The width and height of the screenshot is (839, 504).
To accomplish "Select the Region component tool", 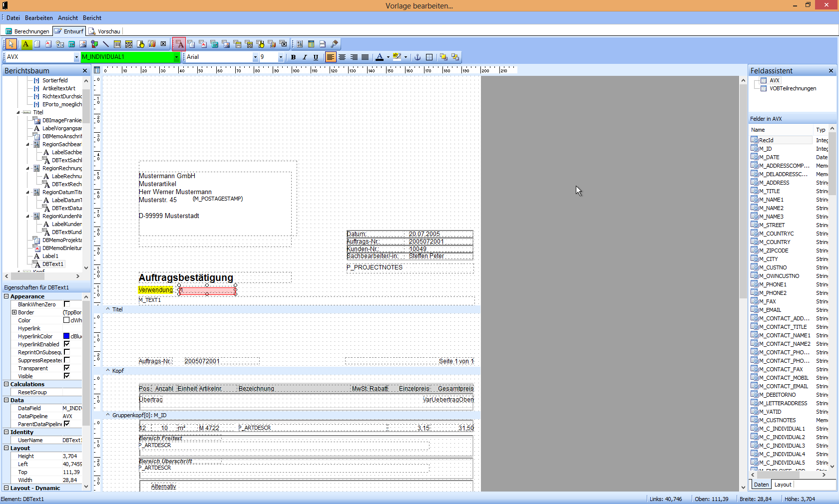I will pos(300,44).
